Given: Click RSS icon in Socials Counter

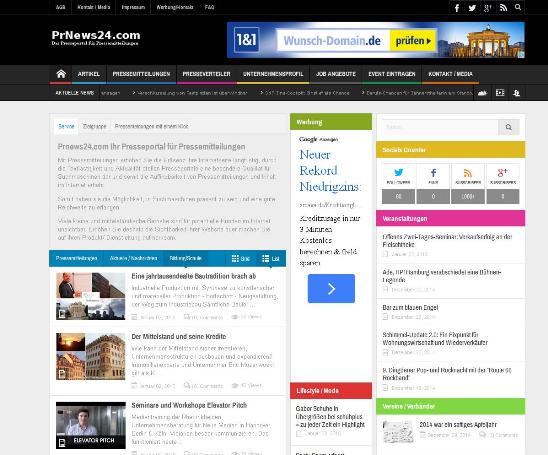Looking at the screenshot, I should (x=468, y=173).
